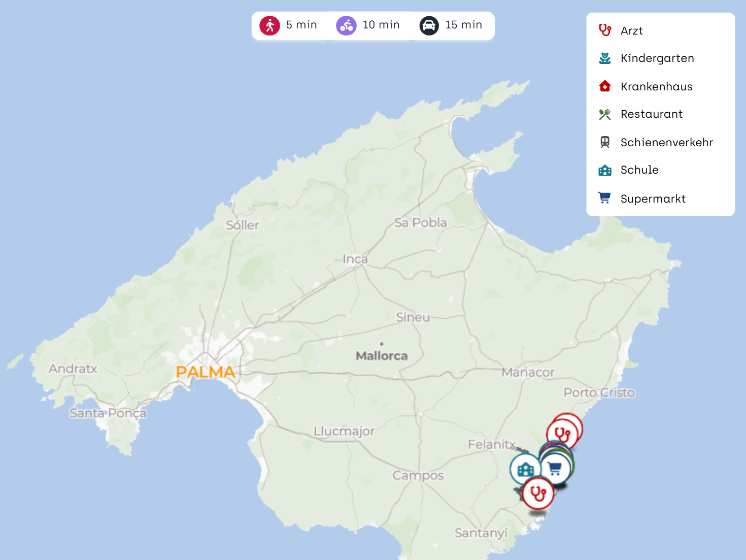Open the supermarket cart marker on map
746x560 pixels.
556,469
